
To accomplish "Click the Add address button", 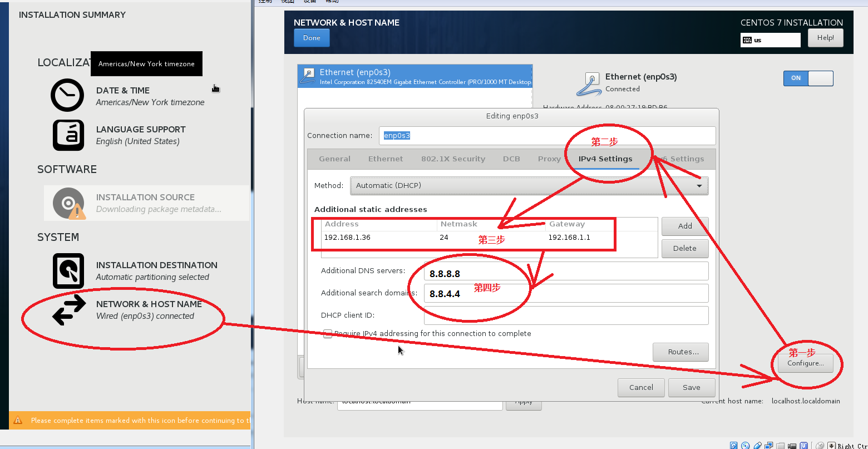I will point(684,226).
